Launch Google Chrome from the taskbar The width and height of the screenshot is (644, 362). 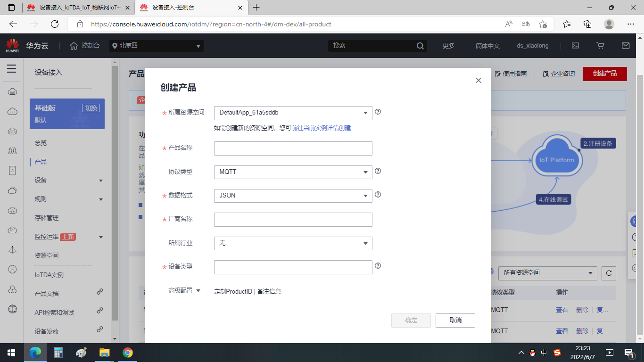pyautogui.click(x=127, y=353)
